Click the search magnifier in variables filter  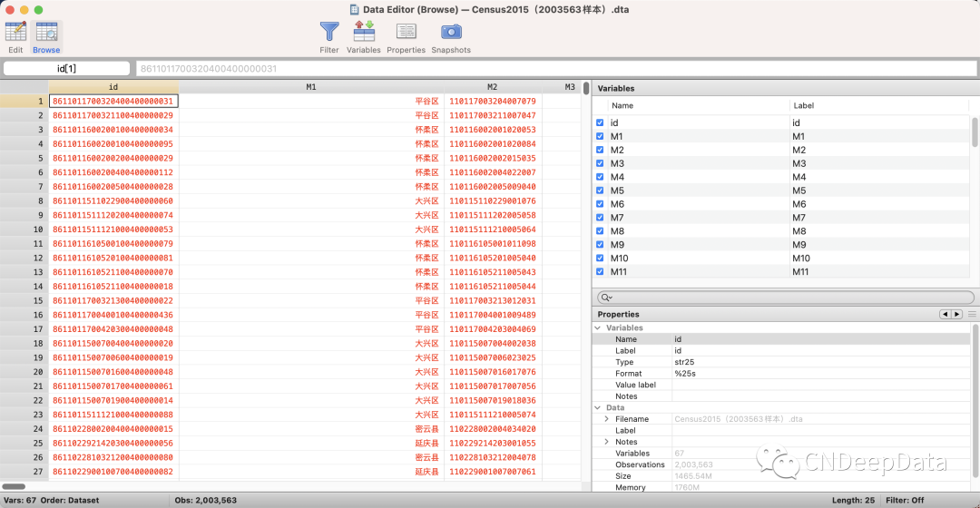(605, 298)
